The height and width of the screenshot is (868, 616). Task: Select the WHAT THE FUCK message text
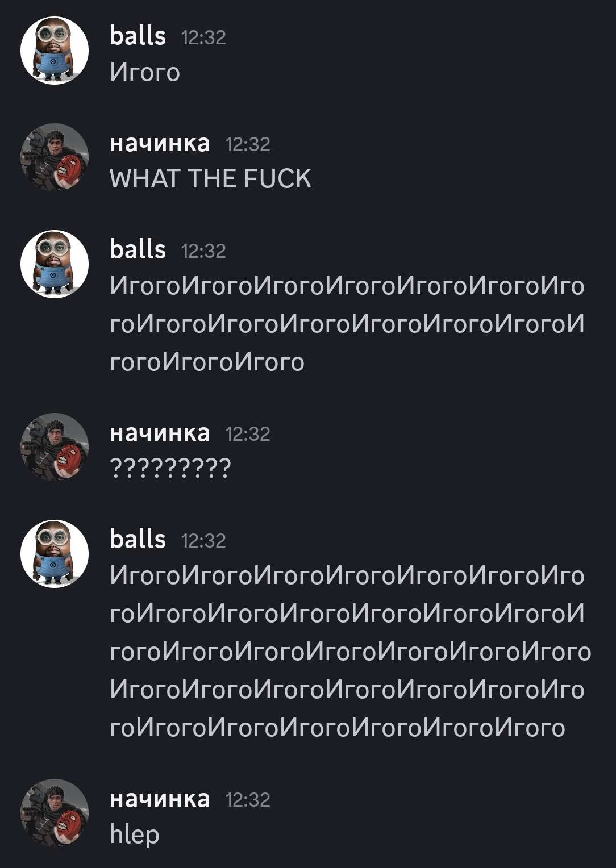tap(210, 179)
